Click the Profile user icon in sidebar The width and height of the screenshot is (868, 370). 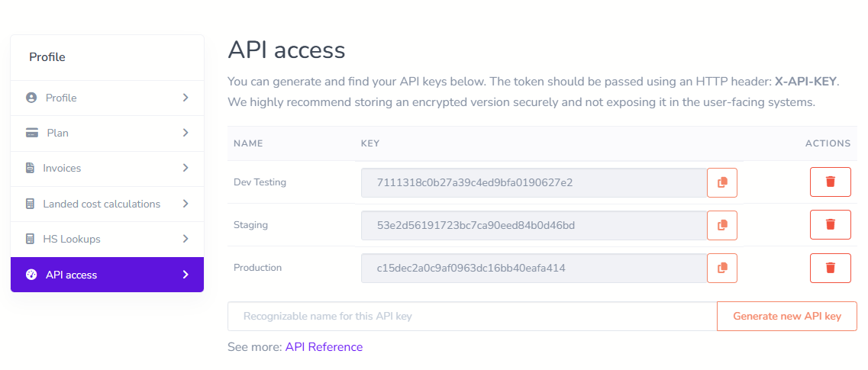click(31, 98)
